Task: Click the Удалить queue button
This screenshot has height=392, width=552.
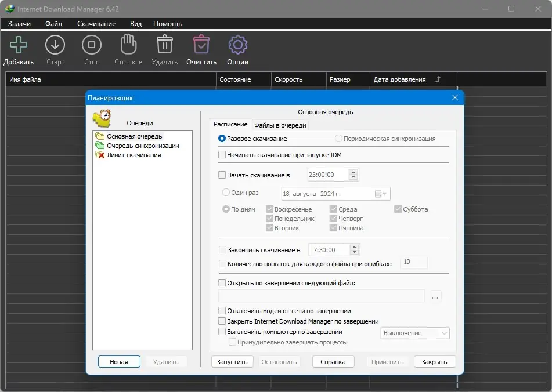Action: pos(166,362)
